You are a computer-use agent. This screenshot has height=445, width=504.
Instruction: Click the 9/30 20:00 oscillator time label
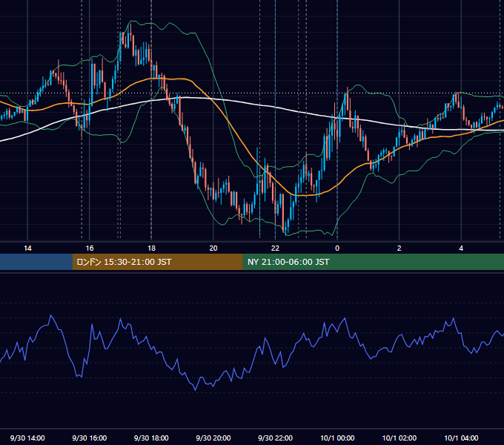(x=213, y=438)
